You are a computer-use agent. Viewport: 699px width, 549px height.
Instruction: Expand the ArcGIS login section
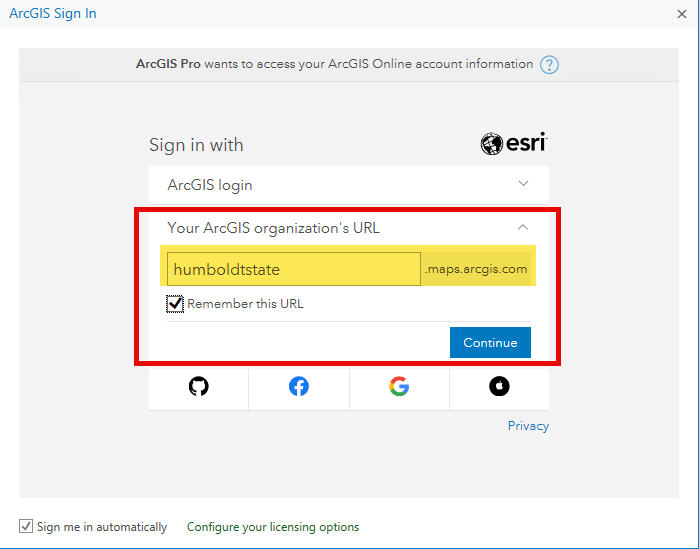[349, 185]
